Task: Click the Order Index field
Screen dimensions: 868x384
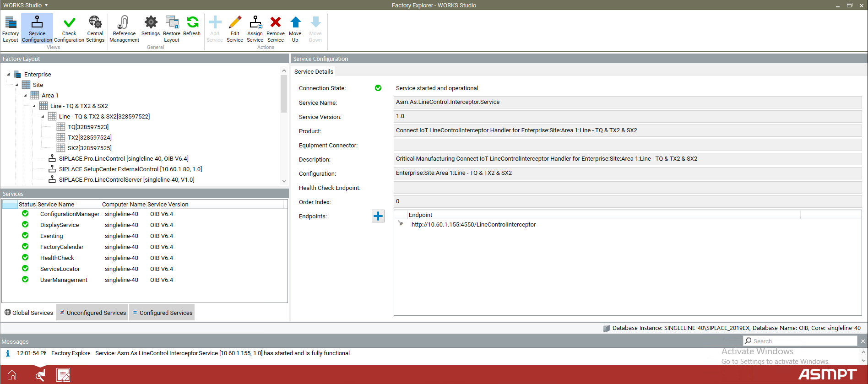Action: (628, 201)
